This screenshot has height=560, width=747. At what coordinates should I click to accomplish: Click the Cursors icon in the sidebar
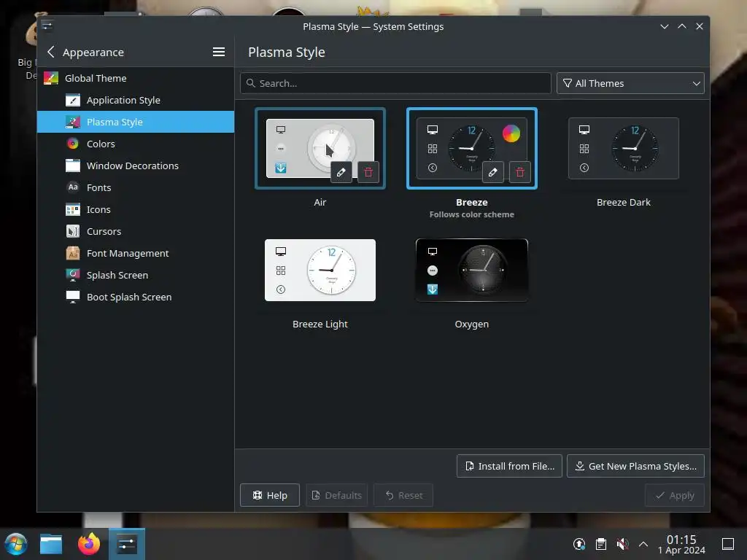tap(73, 231)
